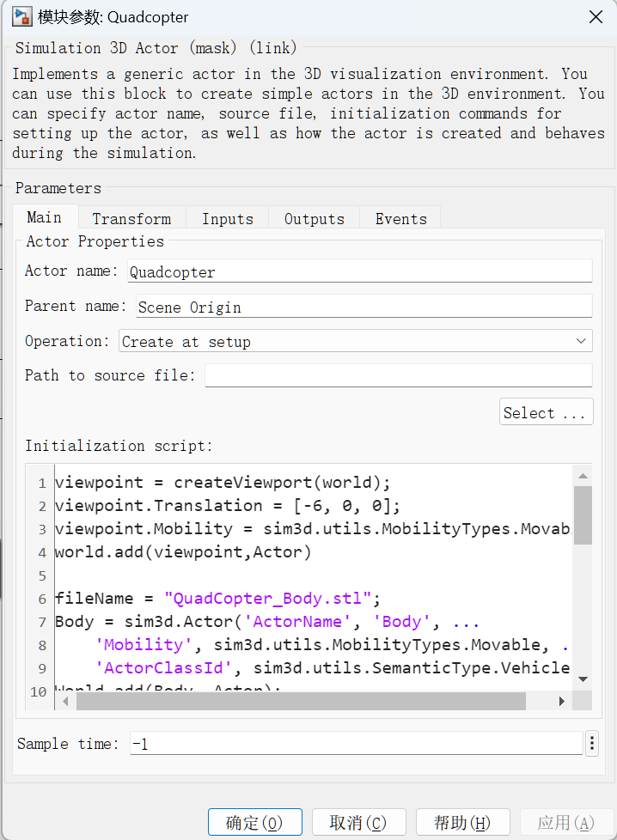
Task: Close the Quadcopter block parameters dialog
Action: pyautogui.click(x=595, y=17)
